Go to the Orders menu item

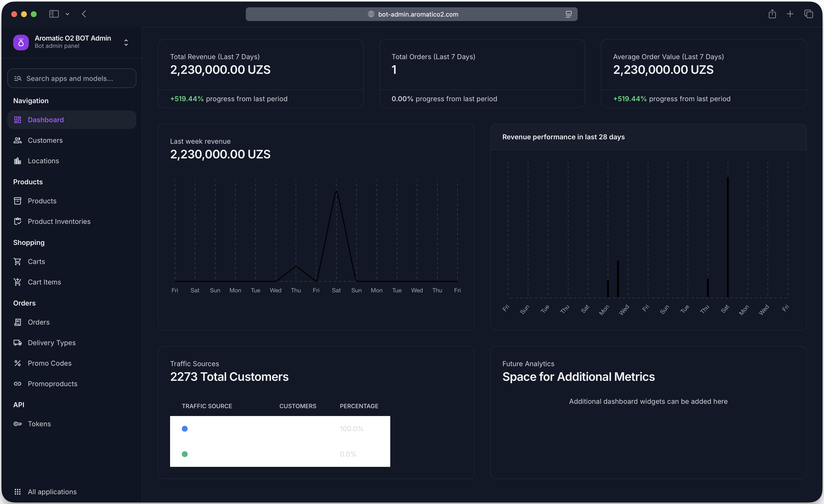[x=38, y=322]
